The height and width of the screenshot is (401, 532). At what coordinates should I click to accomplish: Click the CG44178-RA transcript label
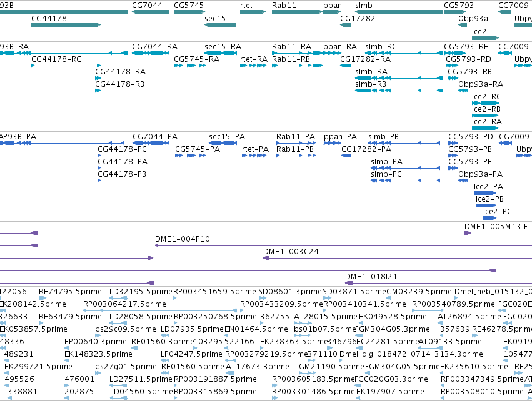pyautogui.click(x=120, y=72)
